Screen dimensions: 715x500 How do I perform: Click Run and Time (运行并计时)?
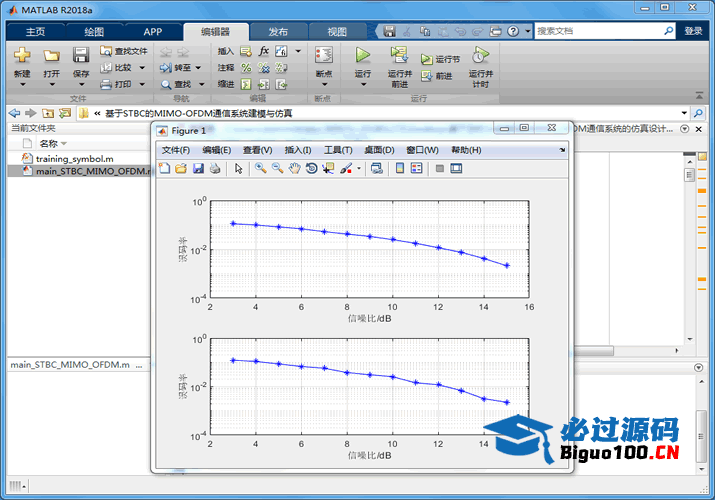(x=481, y=67)
